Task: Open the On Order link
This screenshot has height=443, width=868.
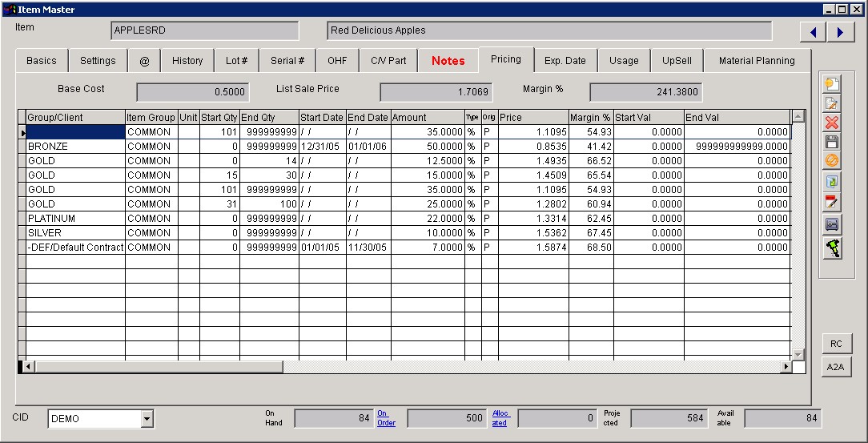Action: 386,418
